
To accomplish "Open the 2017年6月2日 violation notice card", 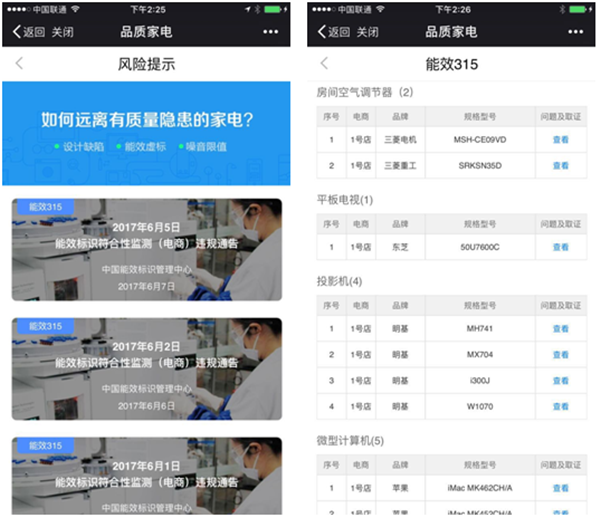I will coord(147,369).
